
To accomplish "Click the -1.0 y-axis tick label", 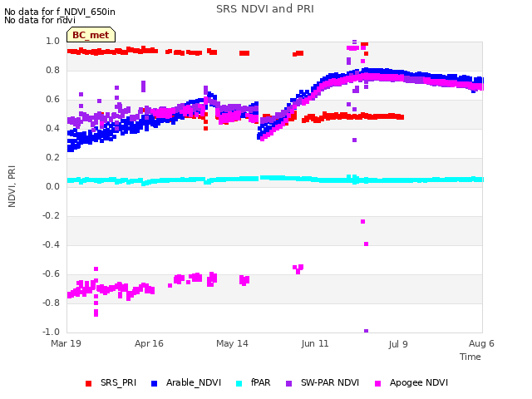I will point(51,332).
